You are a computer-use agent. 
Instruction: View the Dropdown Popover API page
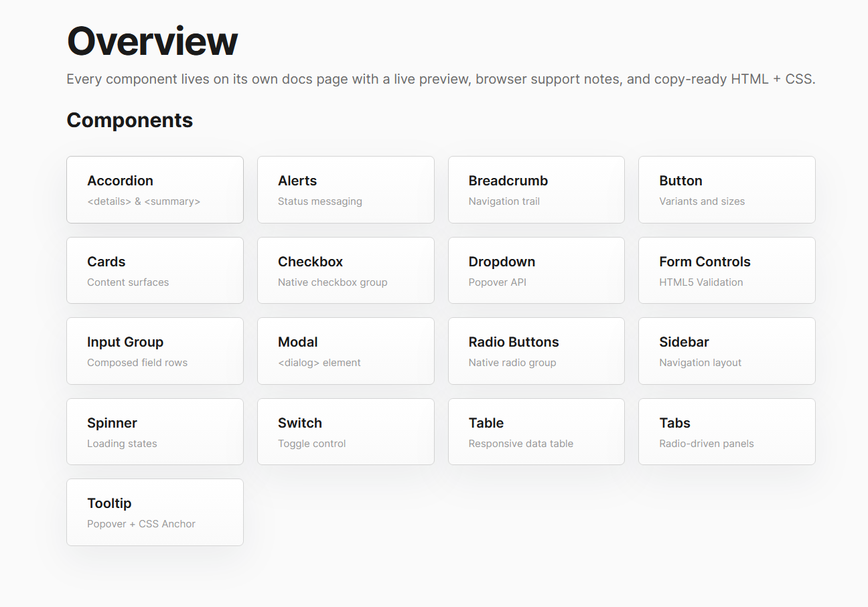point(536,270)
